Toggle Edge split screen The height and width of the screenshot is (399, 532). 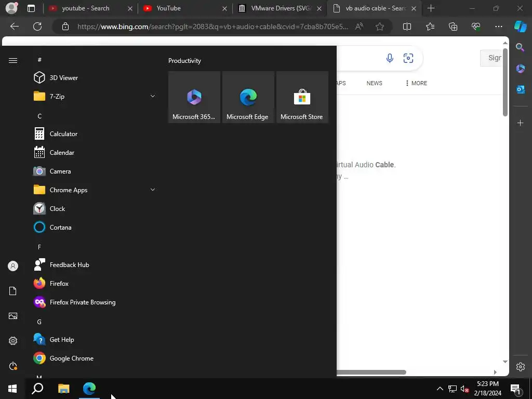[407, 26]
